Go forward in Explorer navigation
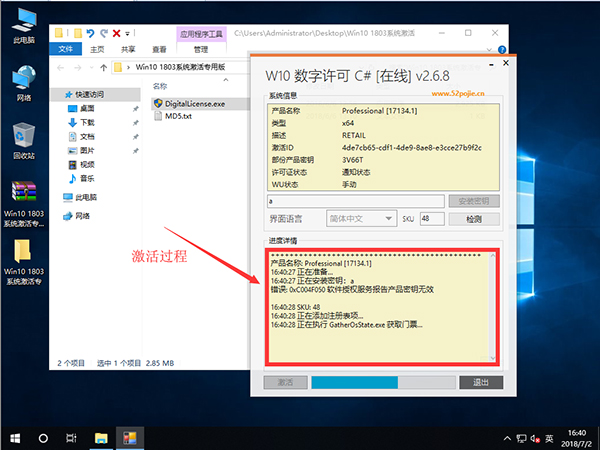The image size is (600, 450). pos(78,68)
